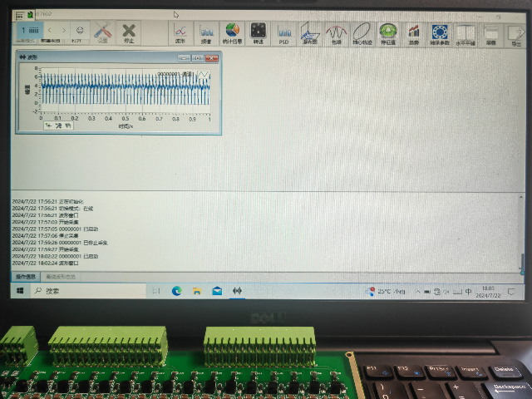Click log entry 17:59:26 已停止采集

click(60, 243)
